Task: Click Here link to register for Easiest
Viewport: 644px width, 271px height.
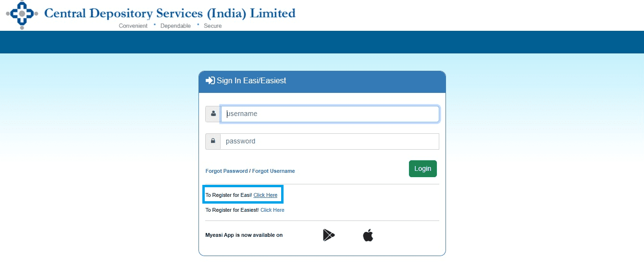Action: 272,210
